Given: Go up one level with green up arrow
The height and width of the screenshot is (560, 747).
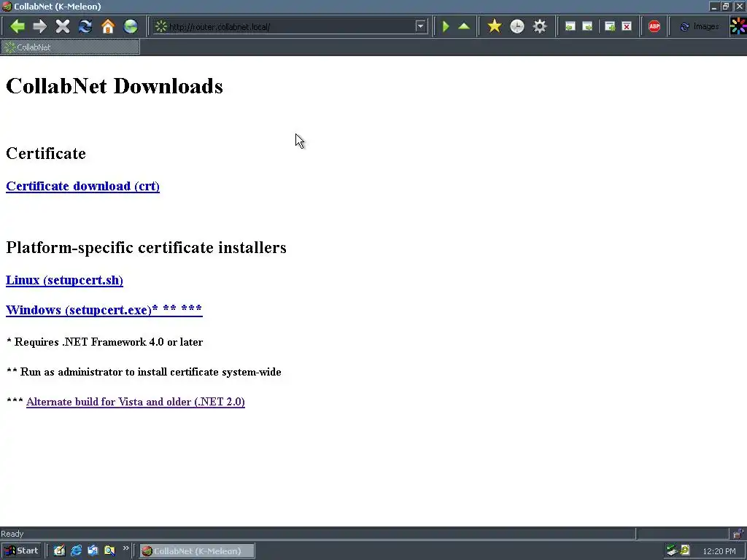Looking at the screenshot, I should [464, 26].
